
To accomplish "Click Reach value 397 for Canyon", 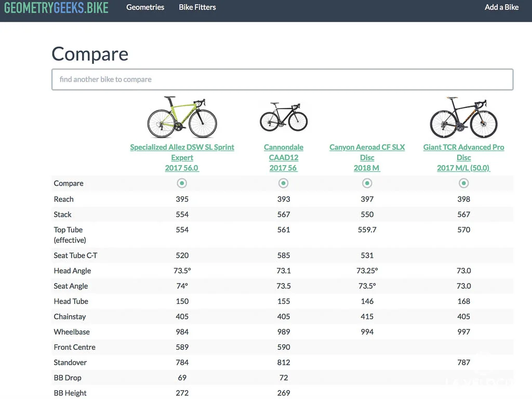I will tap(367, 199).
